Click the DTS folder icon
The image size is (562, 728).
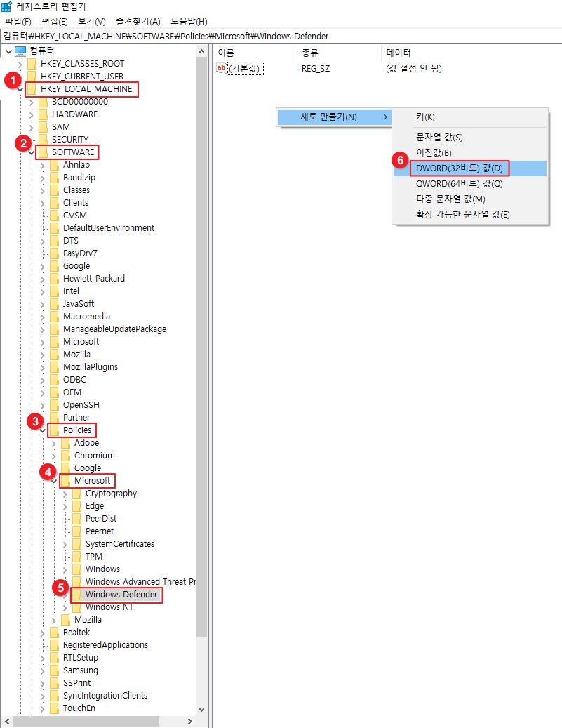pos(54,241)
